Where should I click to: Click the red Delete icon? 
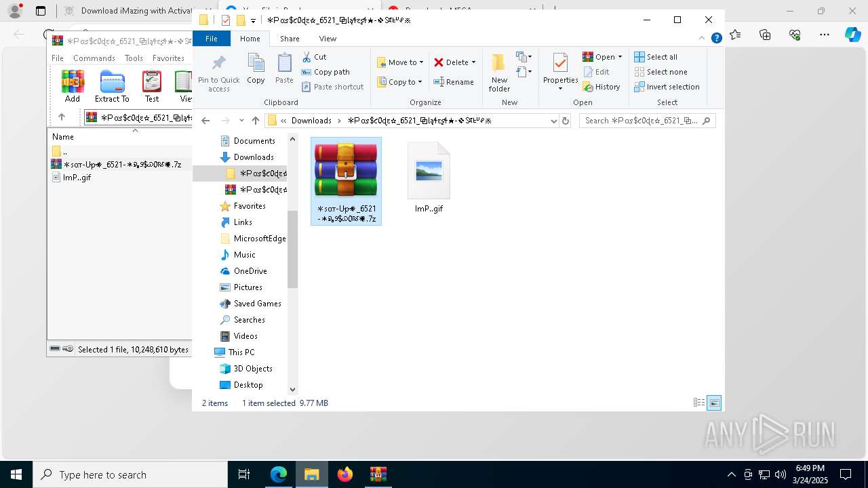[439, 62]
